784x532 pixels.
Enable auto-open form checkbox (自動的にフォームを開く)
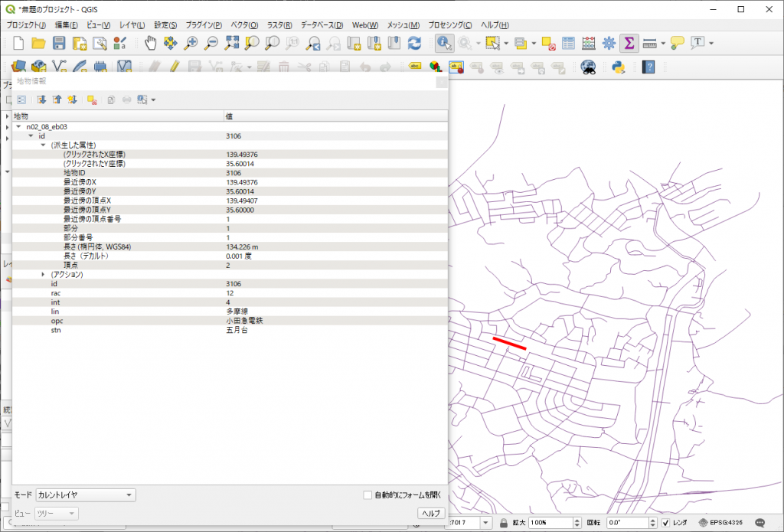(368, 495)
